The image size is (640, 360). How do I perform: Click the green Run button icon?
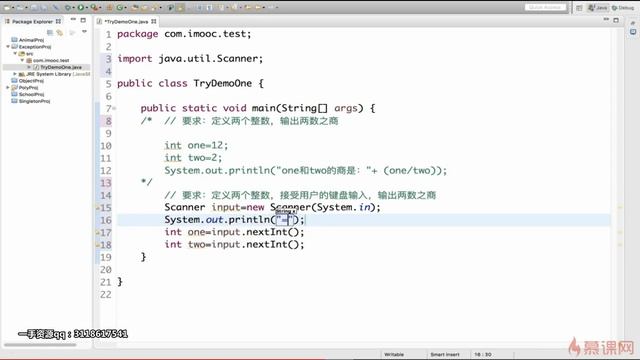pos(81,7)
